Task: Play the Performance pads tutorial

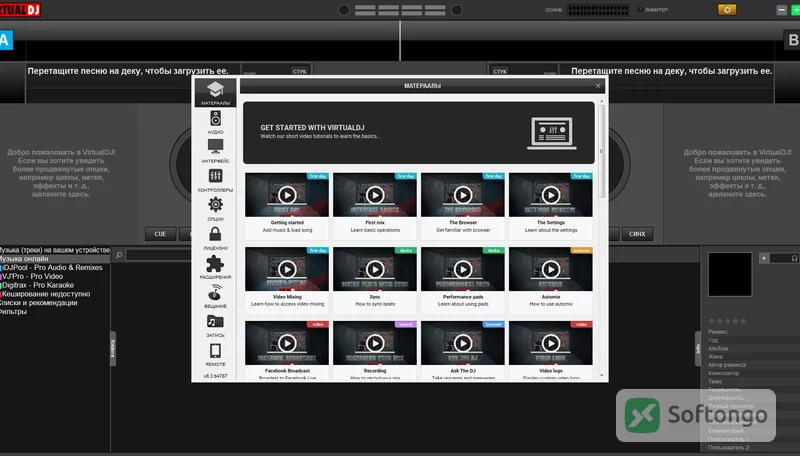Action: [x=463, y=269]
